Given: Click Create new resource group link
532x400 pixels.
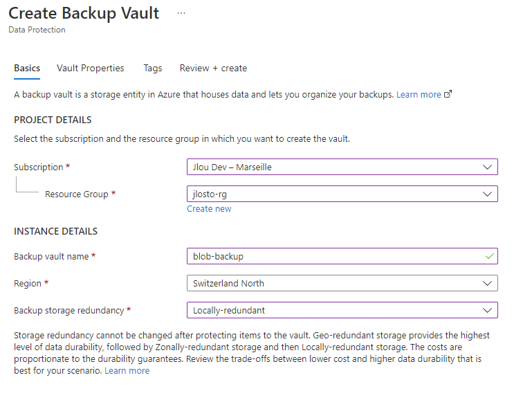Looking at the screenshot, I should pyautogui.click(x=209, y=209).
